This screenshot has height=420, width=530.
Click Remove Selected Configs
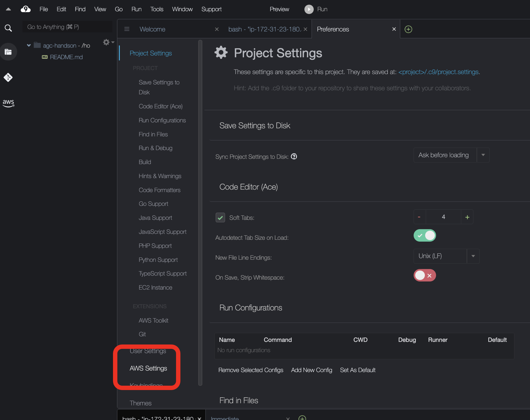[x=251, y=370]
